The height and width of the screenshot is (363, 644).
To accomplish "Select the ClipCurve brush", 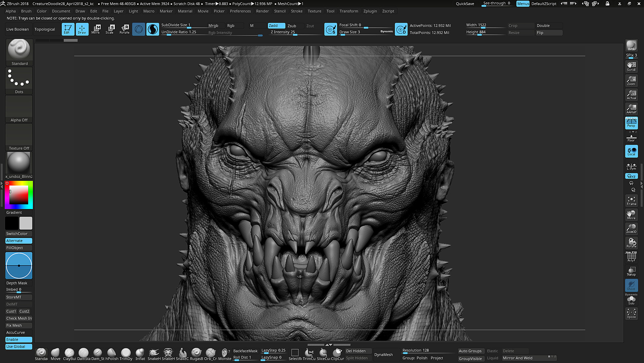I will [x=337, y=354].
